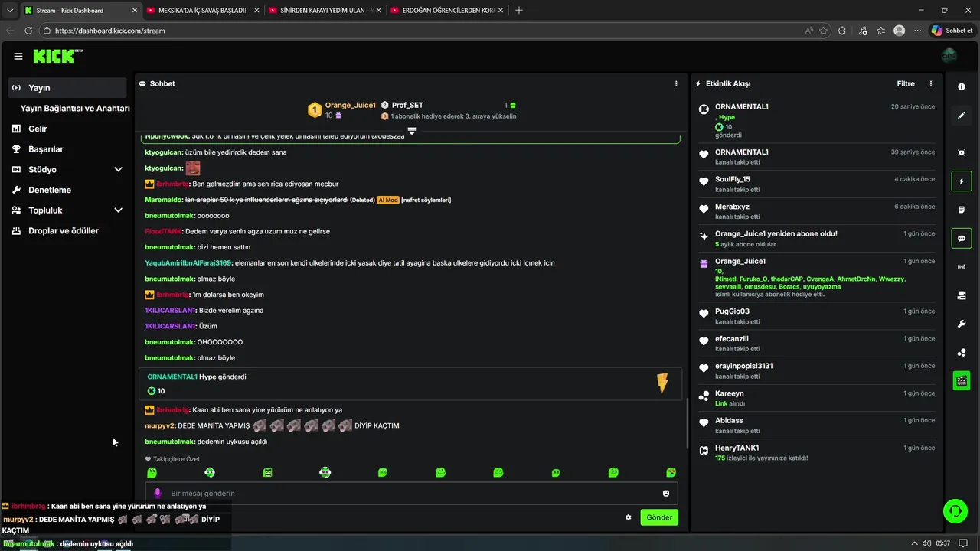This screenshot has width=980, height=551.
Task: Click the green headset support button
Action: (955, 510)
